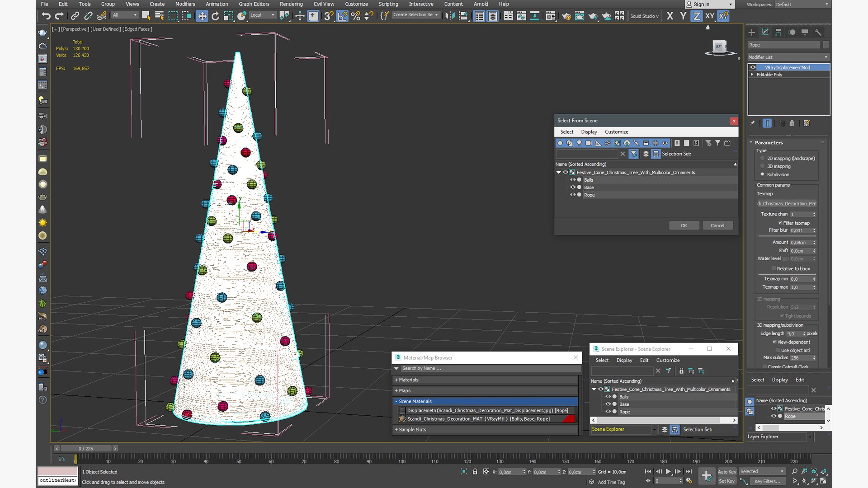The image size is (868, 488).
Task: Click the Auto Key button
Action: click(x=727, y=472)
